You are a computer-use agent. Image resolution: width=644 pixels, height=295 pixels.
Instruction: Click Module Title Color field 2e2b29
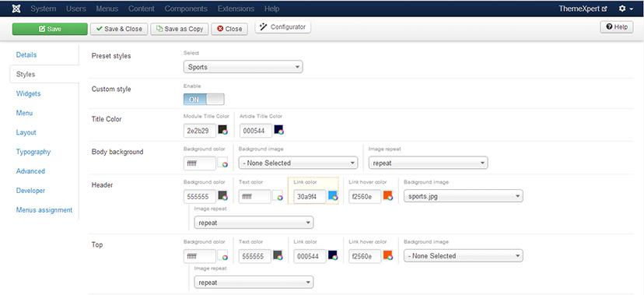200,131
